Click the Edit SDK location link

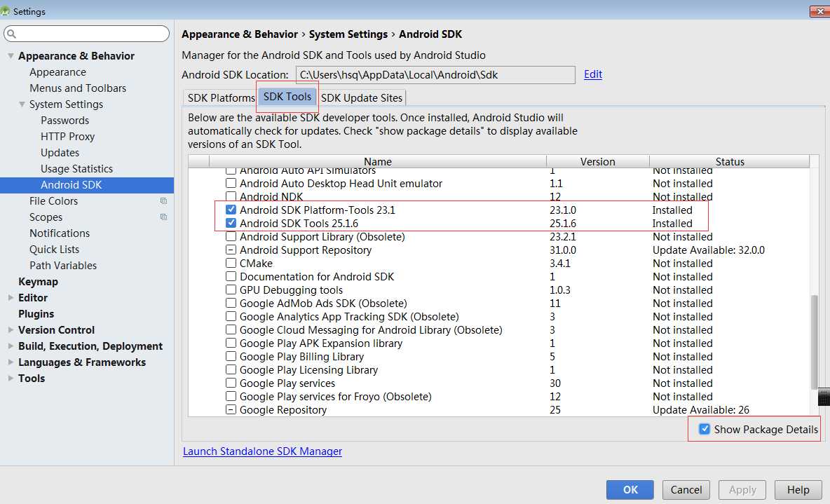(x=593, y=74)
